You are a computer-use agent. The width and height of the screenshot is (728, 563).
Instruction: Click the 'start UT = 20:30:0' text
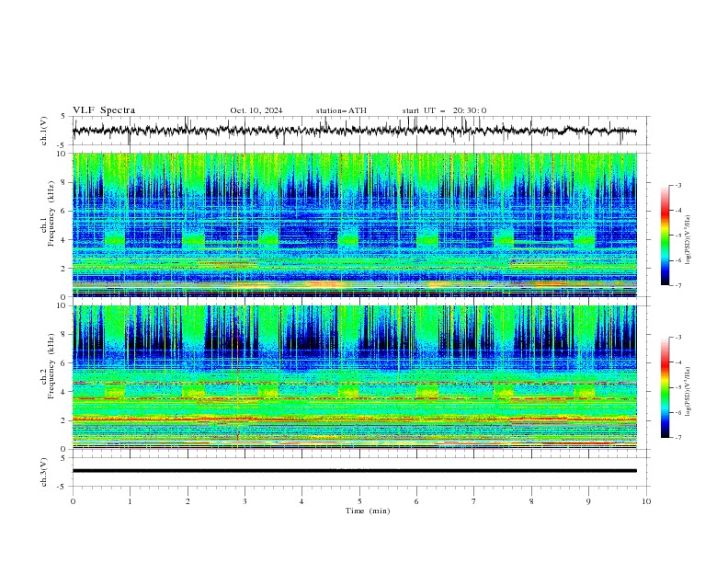(444, 110)
